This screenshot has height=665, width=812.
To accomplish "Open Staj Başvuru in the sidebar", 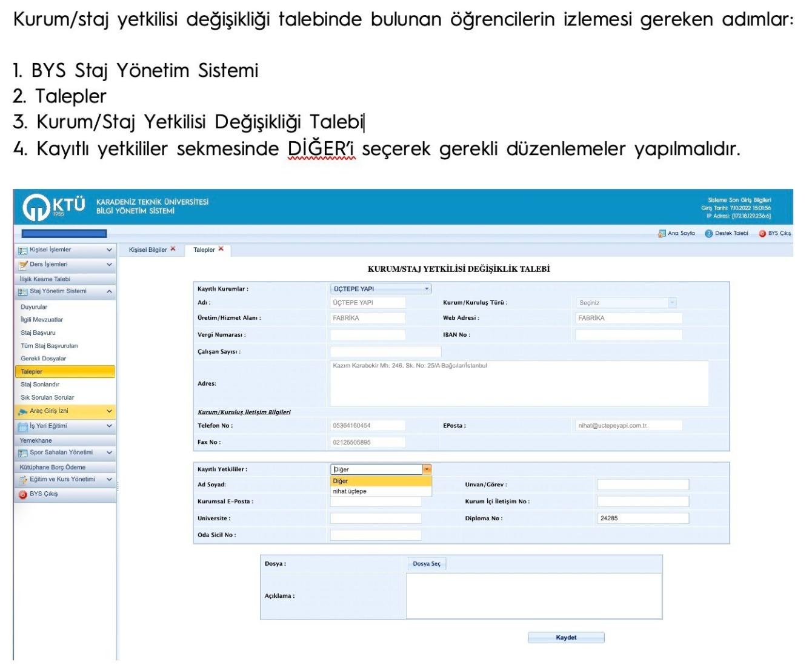I will pyautogui.click(x=38, y=333).
